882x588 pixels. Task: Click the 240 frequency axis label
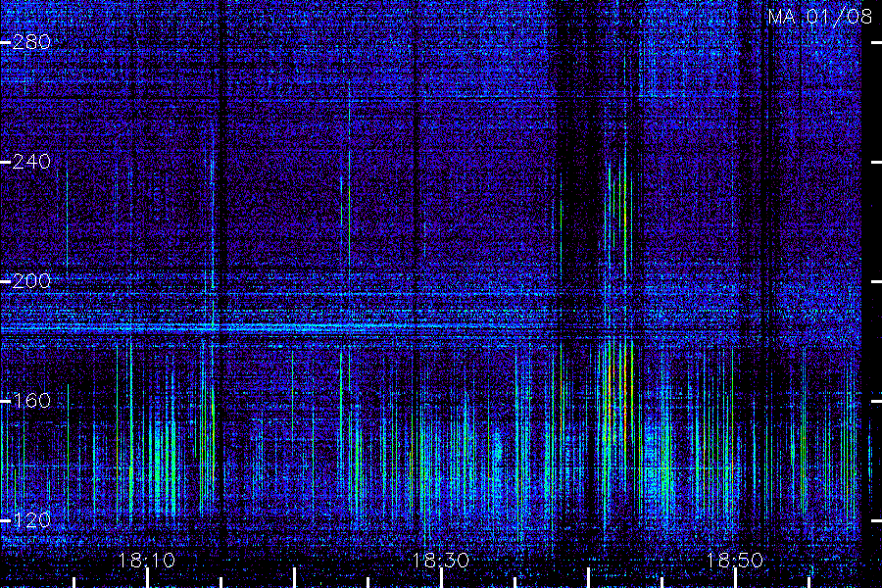[x=31, y=162]
